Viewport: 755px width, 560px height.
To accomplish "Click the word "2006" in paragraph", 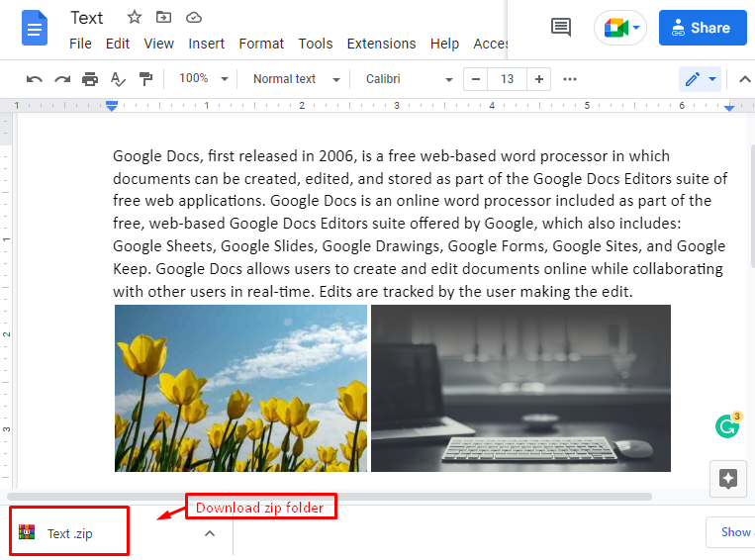I will (x=335, y=156).
